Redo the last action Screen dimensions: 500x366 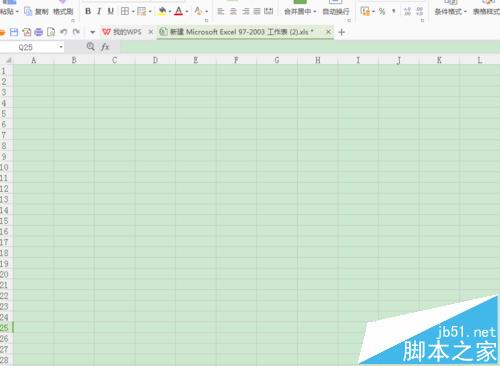coord(76,32)
